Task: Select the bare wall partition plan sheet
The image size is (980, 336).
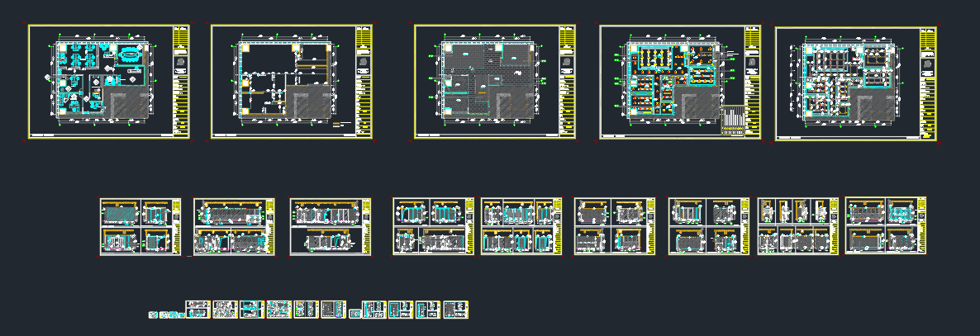Action: coord(292,82)
